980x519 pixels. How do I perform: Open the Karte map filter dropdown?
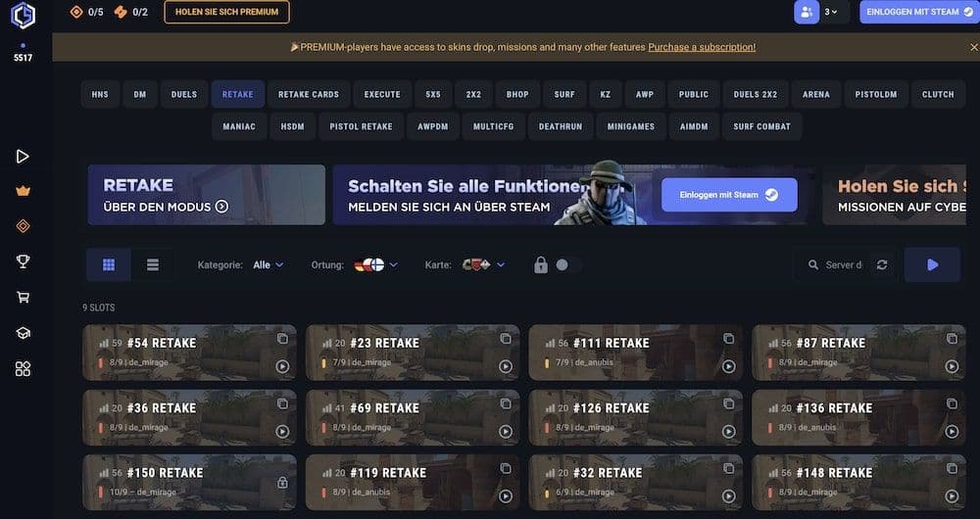pos(483,264)
